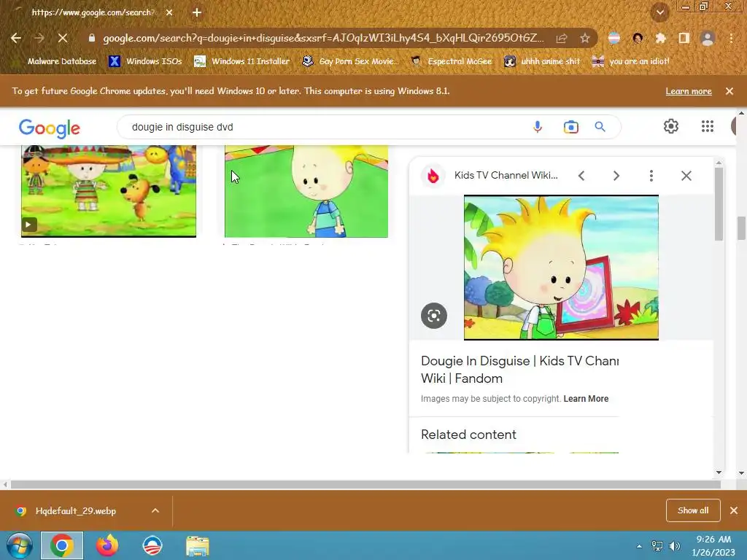Image resolution: width=747 pixels, height=560 pixels.
Task: Toggle Chrome side panel
Action: [684, 38]
